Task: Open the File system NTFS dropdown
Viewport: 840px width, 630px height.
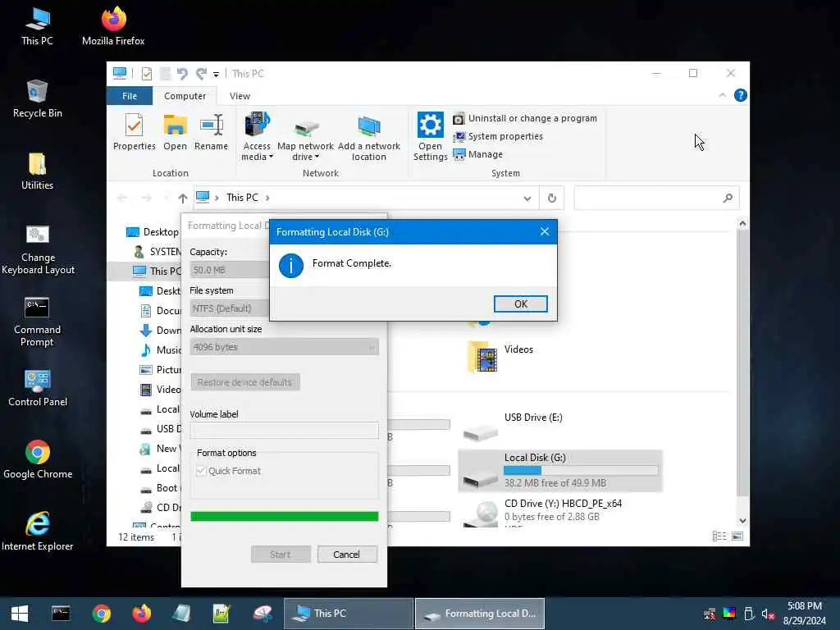Action: coord(230,308)
